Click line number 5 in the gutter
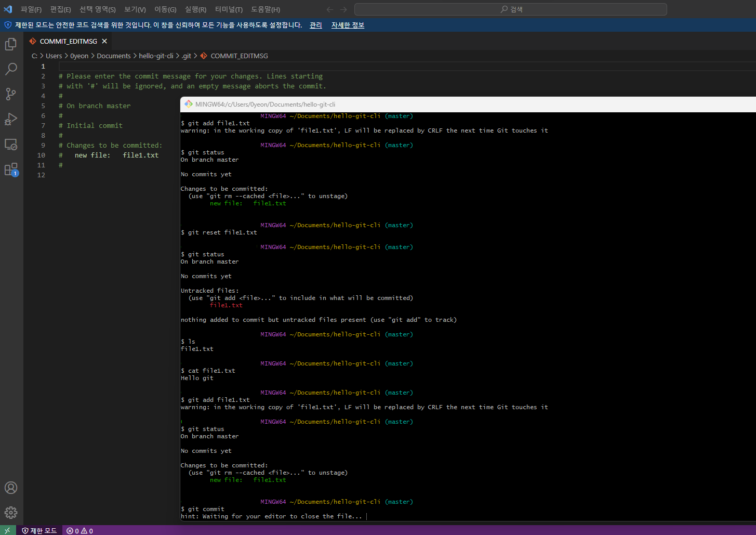This screenshot has height=535, width=756. point(43,106)
